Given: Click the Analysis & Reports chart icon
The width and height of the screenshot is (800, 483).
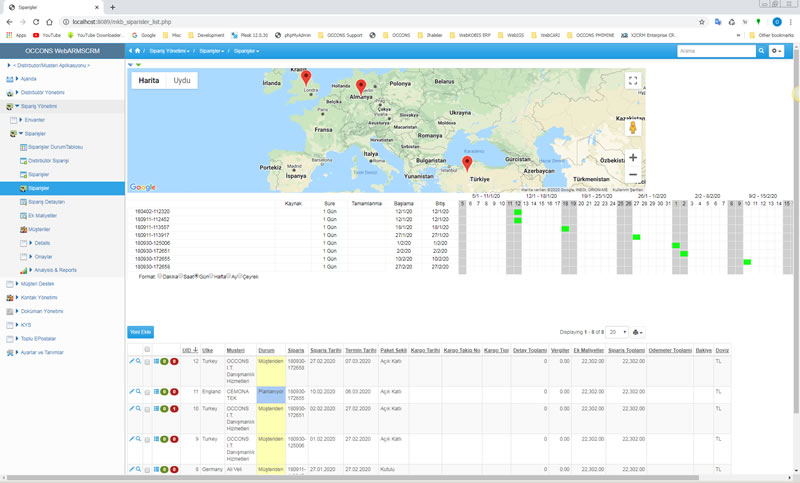Looking at the screenshot, I should [x=23, y=270].
